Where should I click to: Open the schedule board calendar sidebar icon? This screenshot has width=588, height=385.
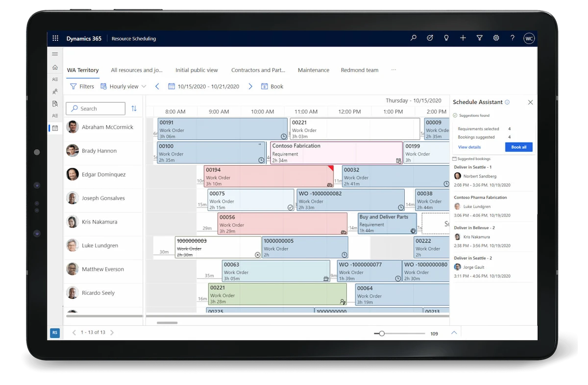point(55,128)
